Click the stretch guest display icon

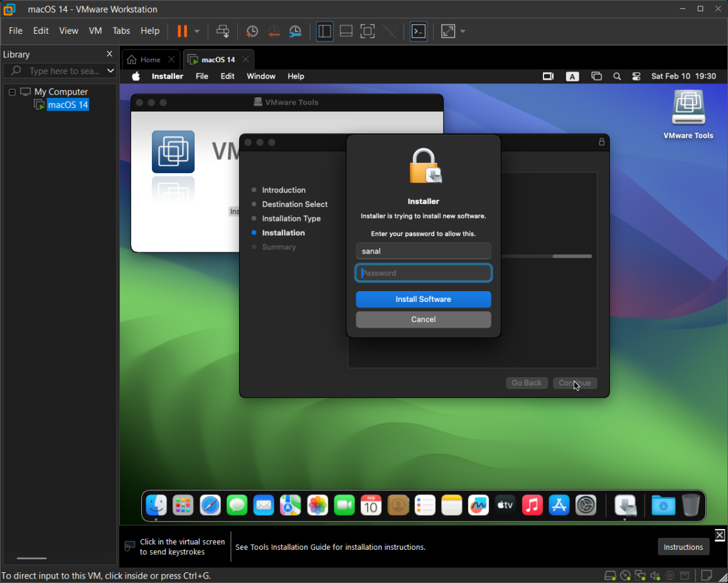tap(448, 31)
